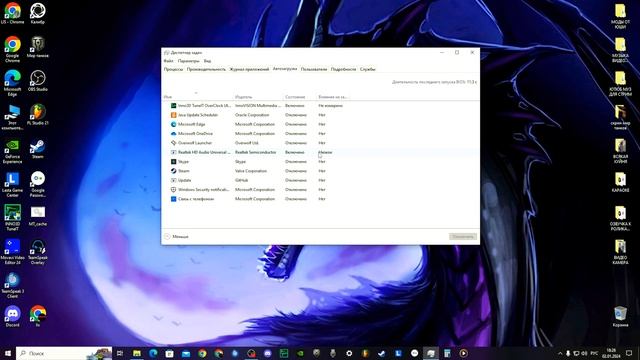This screenshot has width=640, height=360.
Task: Open Discord desktop shortcut
Action: pyautogui.click(x=12, y=316)
